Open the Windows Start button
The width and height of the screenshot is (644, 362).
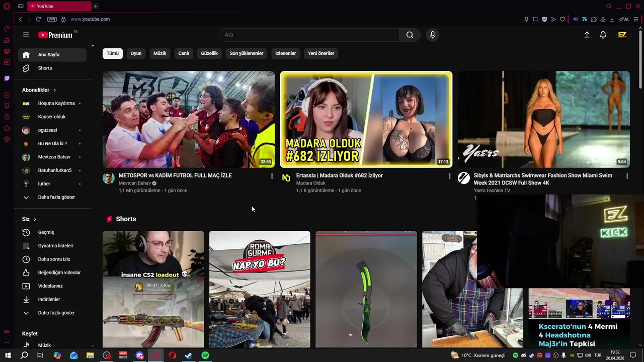[8, 355]
